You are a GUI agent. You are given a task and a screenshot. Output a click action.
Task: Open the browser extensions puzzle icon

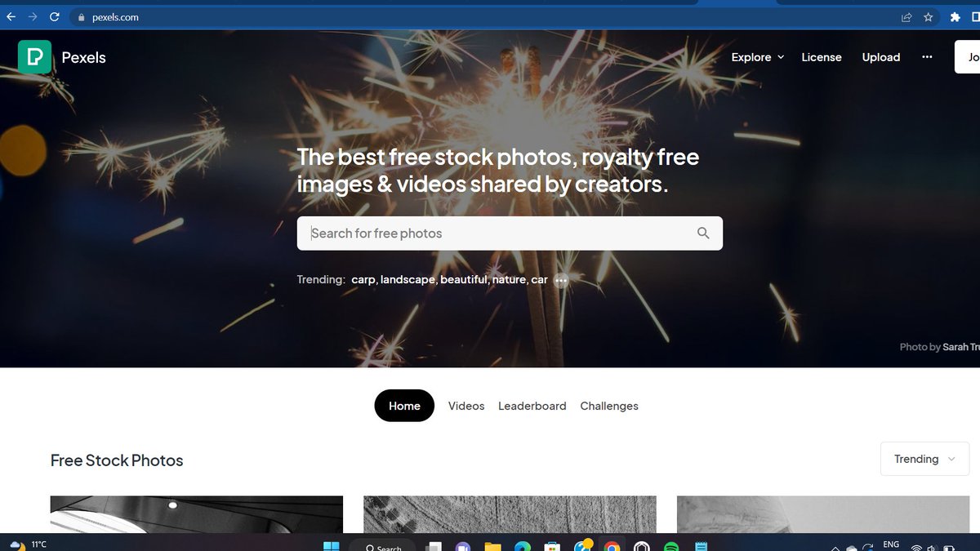click(x=955, y=16)
